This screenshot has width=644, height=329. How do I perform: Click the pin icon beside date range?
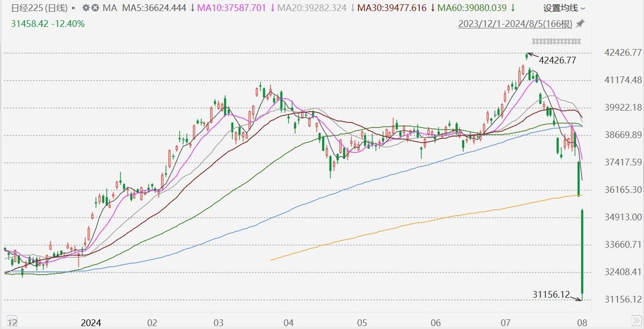pyautogui.click(x=580, y=23)
